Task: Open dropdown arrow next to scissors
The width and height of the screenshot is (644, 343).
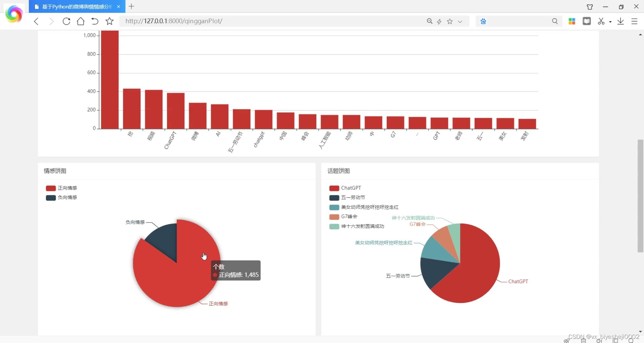Action: click(610, 22)
